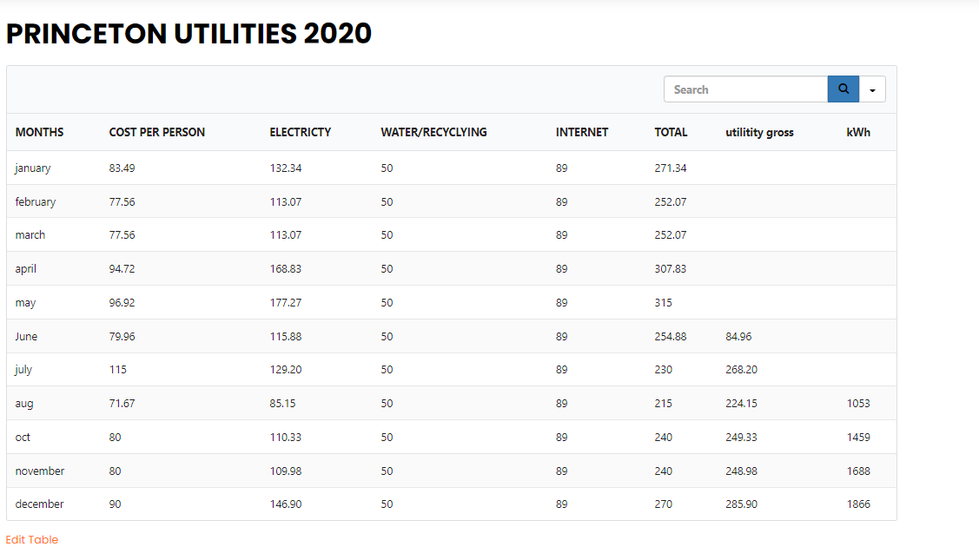Select the 307.83 total for april

[670, 269]
